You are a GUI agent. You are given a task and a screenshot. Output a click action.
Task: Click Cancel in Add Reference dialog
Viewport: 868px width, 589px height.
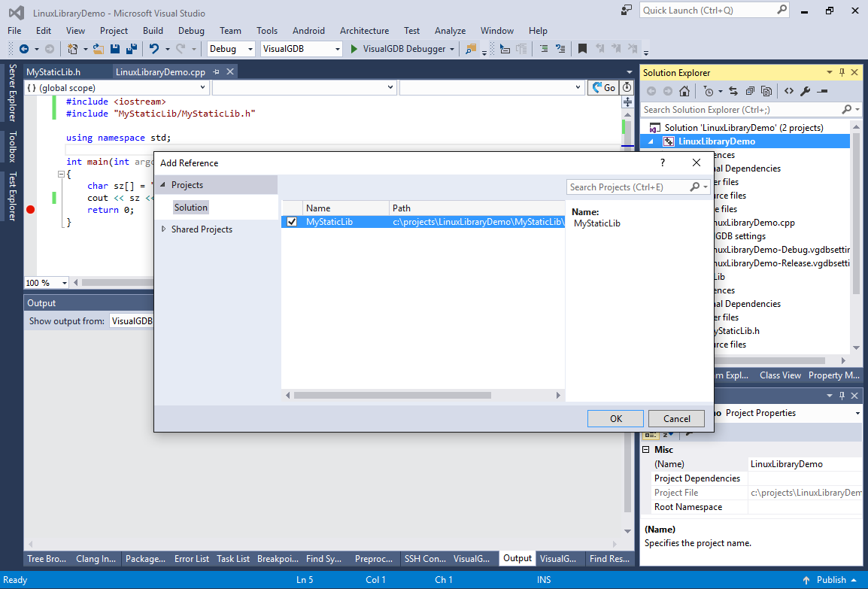(x=676, y=419)
